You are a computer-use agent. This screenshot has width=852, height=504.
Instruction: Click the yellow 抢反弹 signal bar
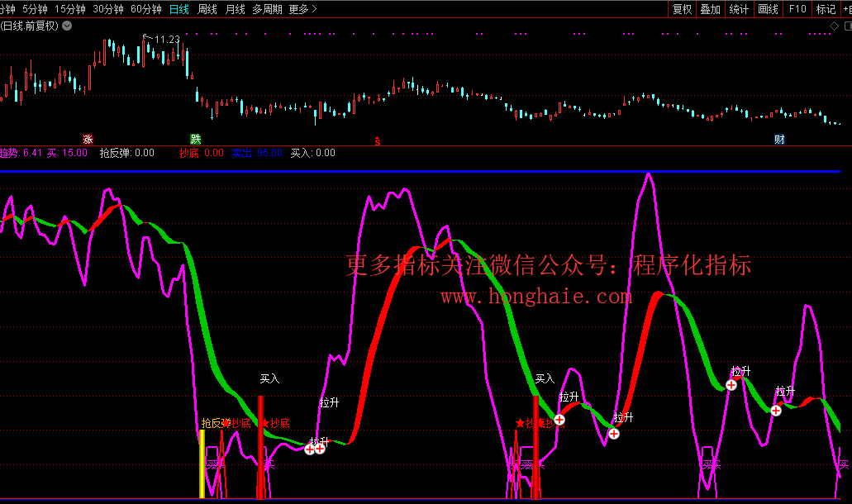click(x=202, y=464)
